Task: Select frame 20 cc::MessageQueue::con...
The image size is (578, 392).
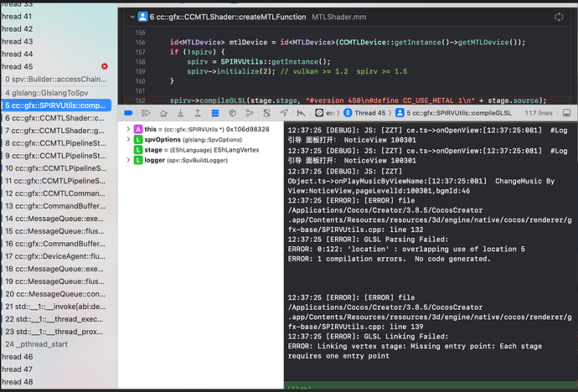Action: pyautogui.click(x=56, y=294)
